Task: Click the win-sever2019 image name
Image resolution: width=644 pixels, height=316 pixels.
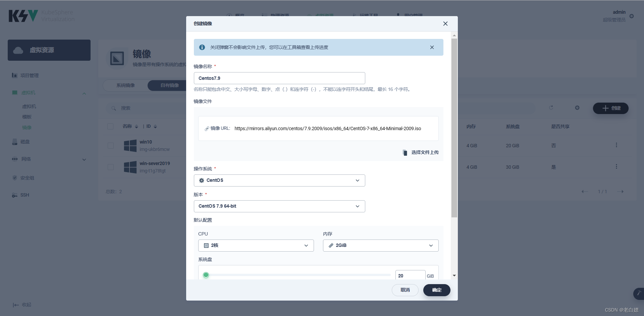Action: click(x=155, y=163)
